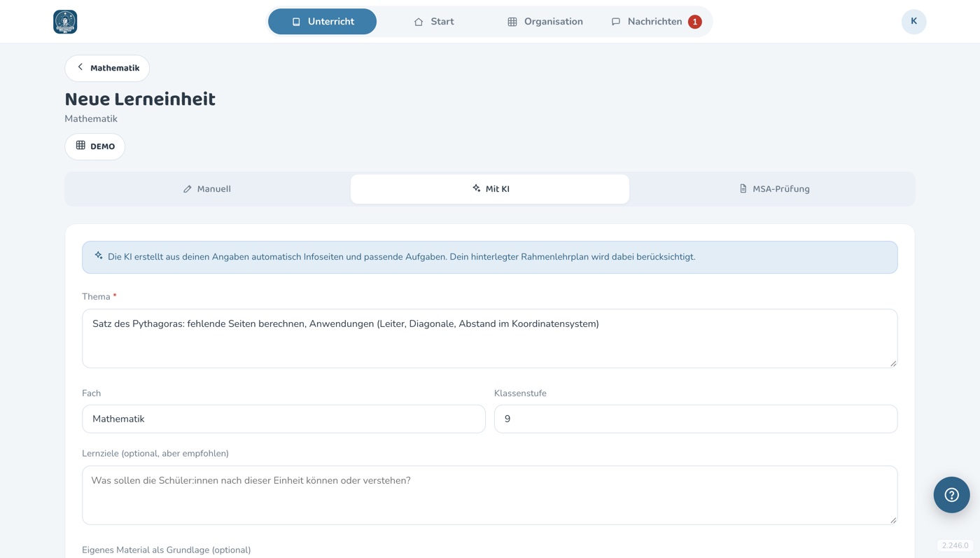Click the Klassenstufe field label
This screenshot has width=980, height=558.
[x=520, y=393]
